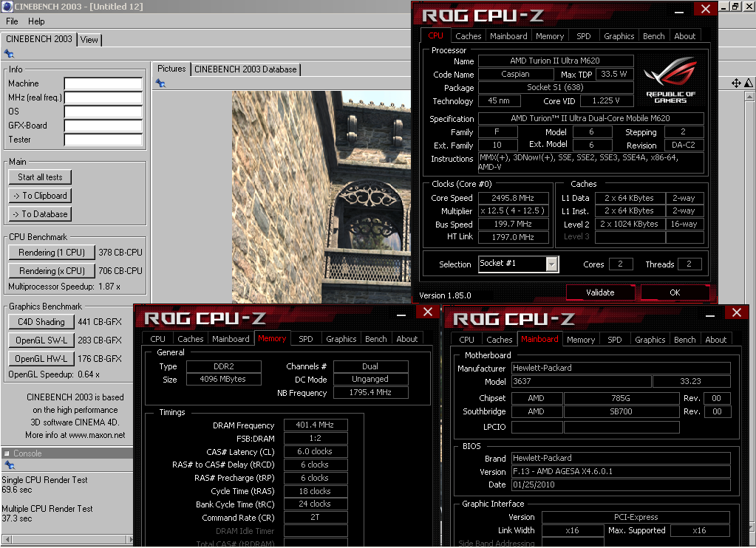
Task: Minimize the Memory CPU-Z window
Action: click(x=401, y=315)
